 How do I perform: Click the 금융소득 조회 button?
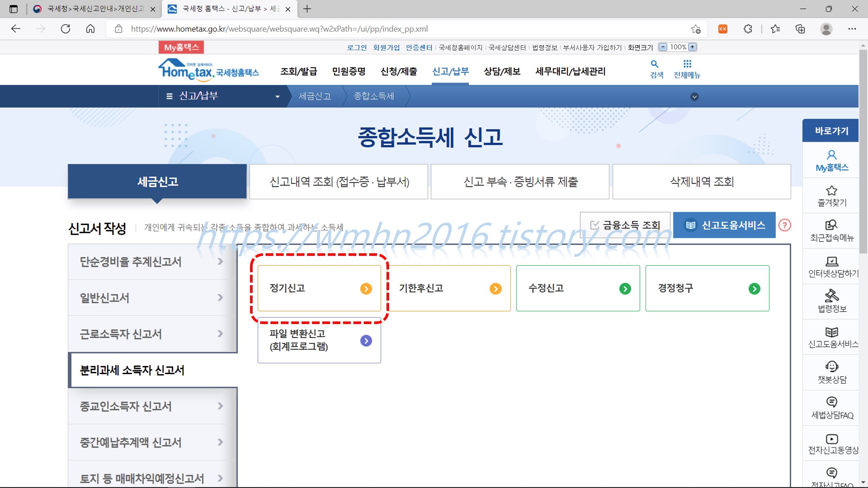pyautogui.click(x=625, y=225)
